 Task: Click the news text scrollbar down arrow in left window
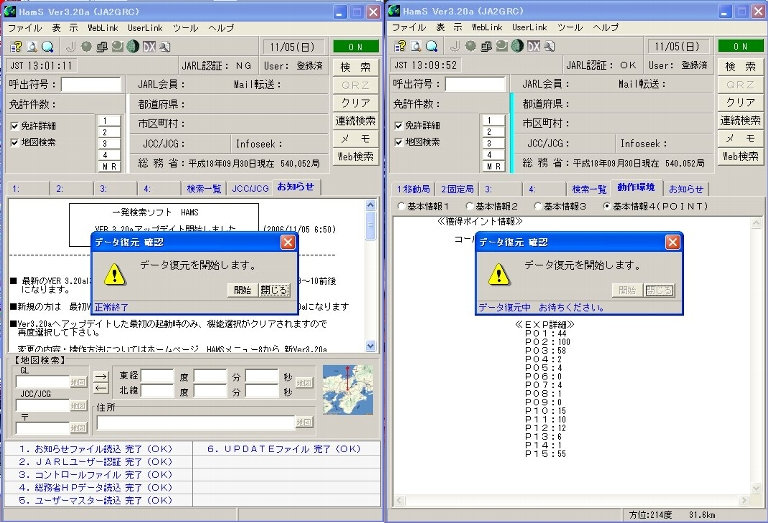point(371,346)
